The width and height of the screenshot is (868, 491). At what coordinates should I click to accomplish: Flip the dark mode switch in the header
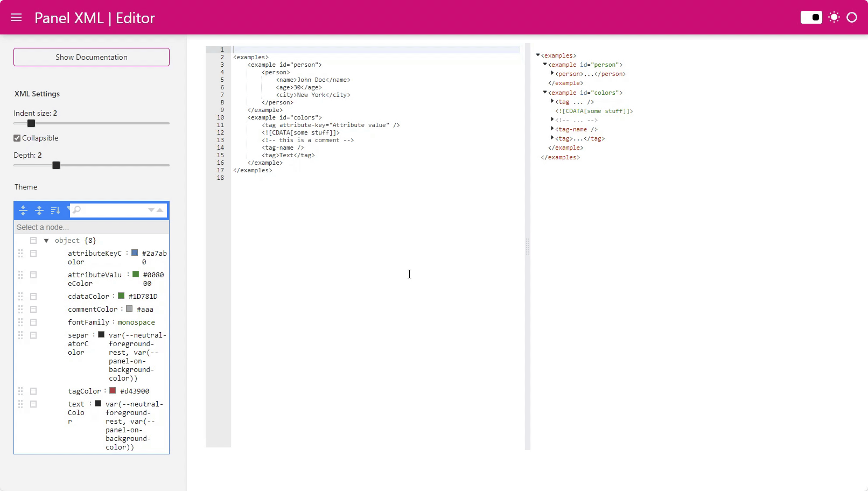click(x=810, y=17)
